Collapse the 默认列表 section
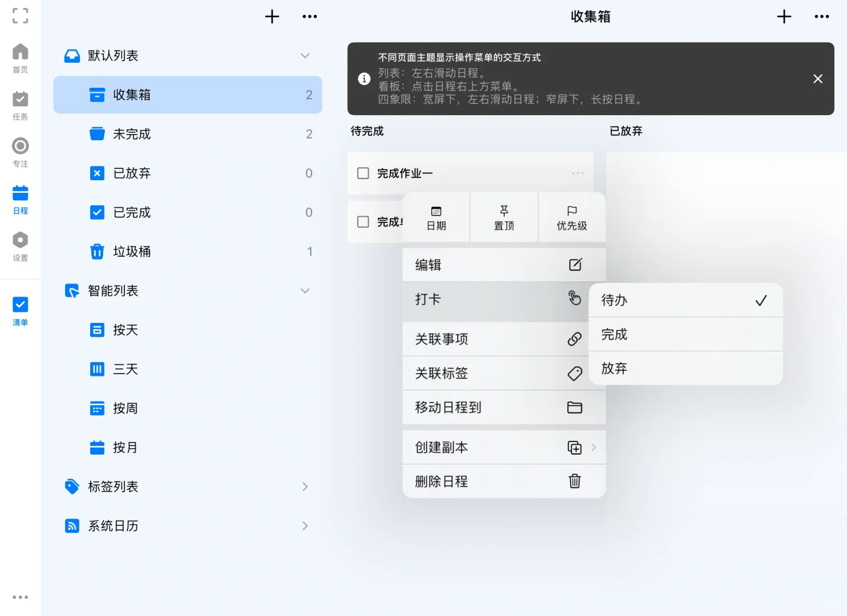Screen dimensions: 847x616 pyautogui.click(x=305, y=55)
